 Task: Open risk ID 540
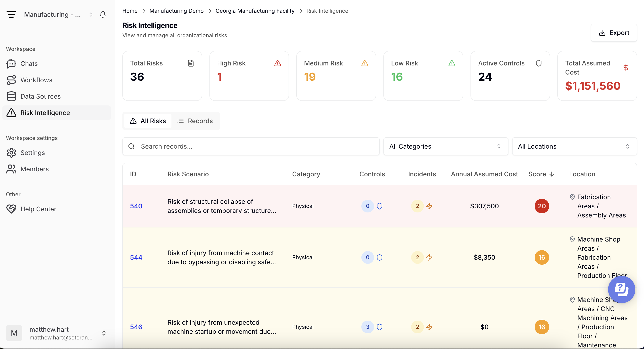(x=136, y=206)
